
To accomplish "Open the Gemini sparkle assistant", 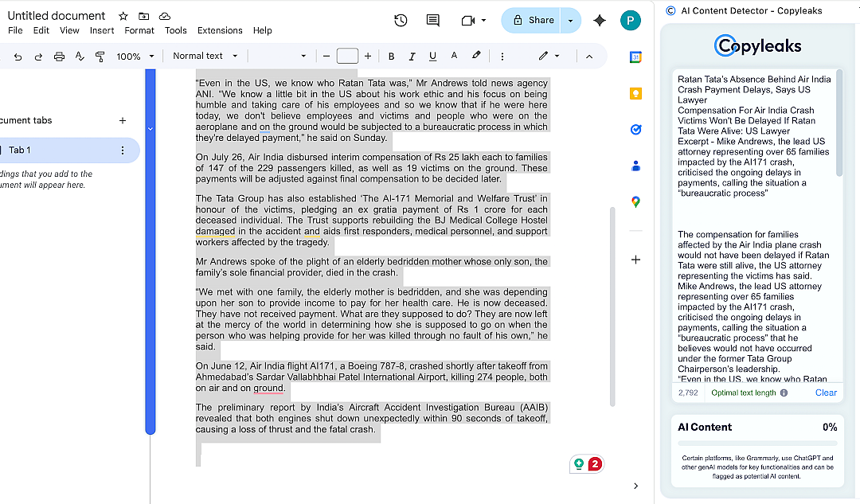I will pos(600,20).
